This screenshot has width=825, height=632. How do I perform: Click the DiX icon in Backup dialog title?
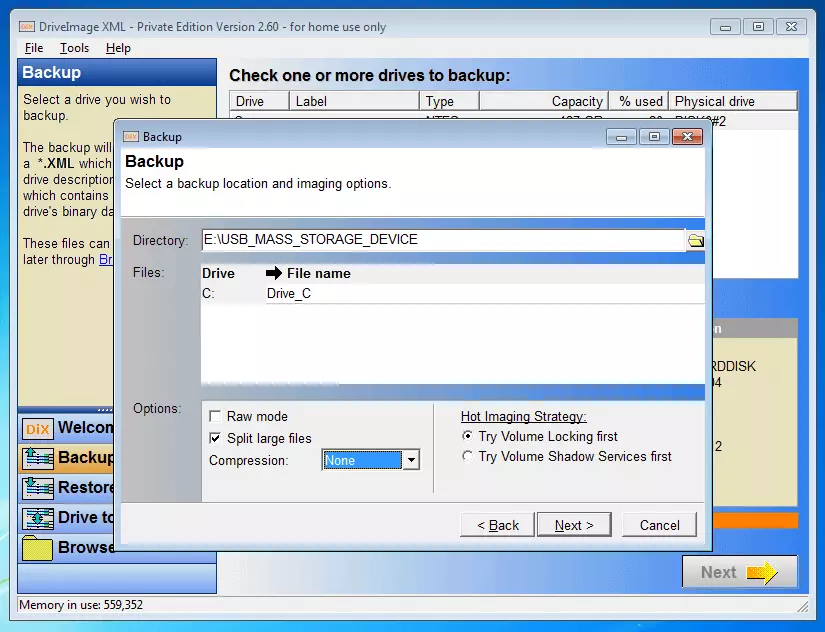coord(130,137)
